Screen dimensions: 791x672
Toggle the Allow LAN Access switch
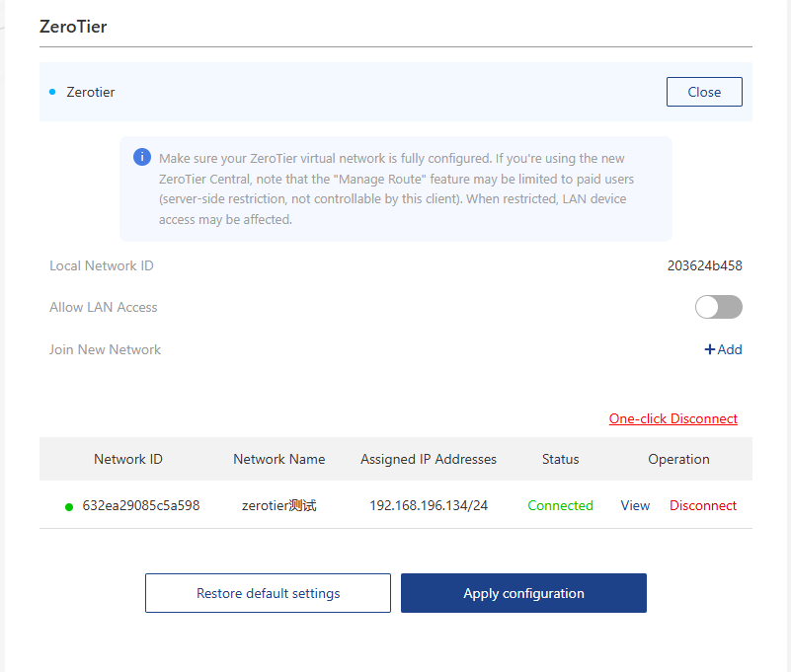tap(718, 307)
